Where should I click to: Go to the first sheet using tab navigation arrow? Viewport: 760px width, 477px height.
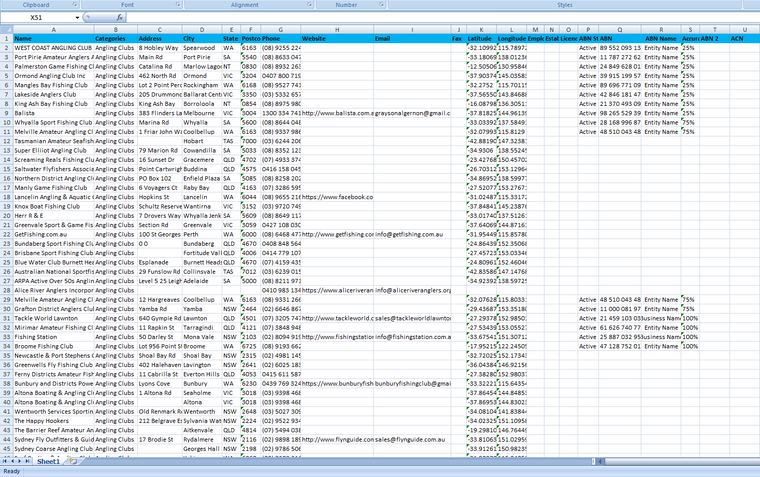(5, 462)
